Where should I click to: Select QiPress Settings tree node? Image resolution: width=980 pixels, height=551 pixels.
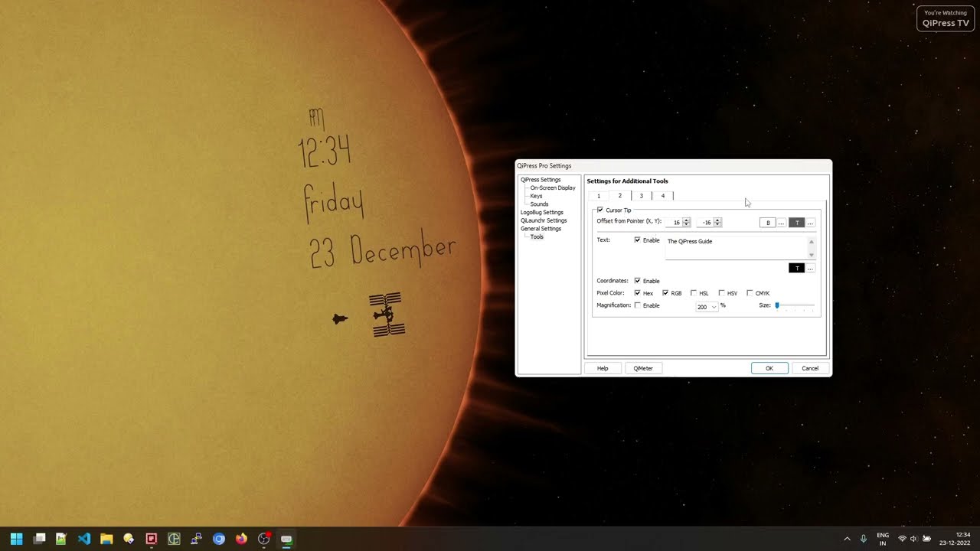541,180
